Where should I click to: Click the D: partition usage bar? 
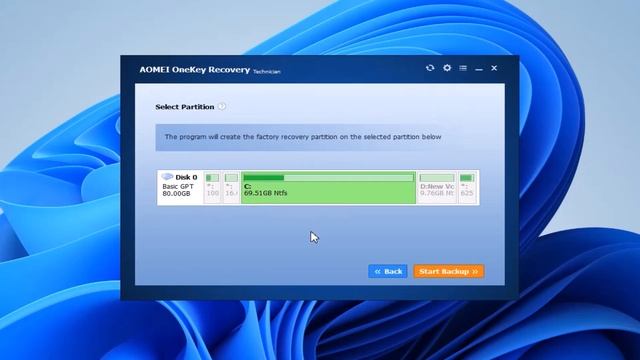[x=437, y=178]
